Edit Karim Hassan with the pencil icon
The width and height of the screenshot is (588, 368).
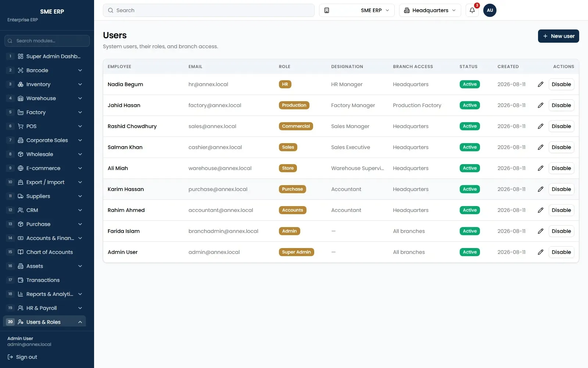point(541,189)
